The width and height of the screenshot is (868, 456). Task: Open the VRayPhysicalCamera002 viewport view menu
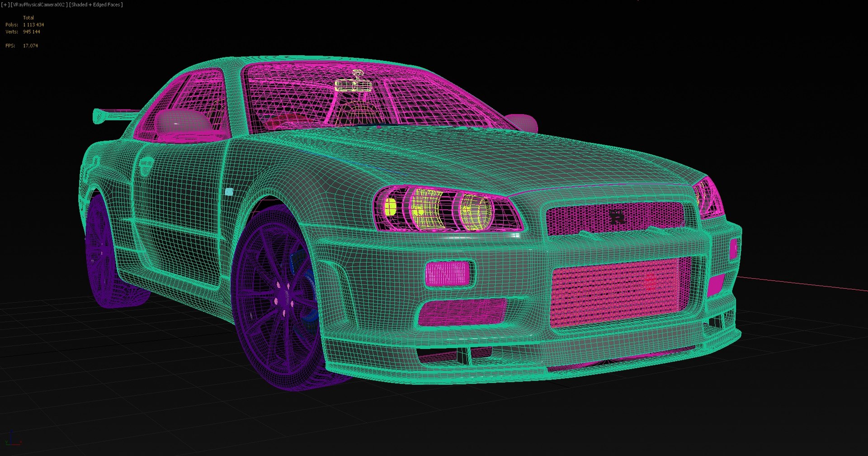39,5
